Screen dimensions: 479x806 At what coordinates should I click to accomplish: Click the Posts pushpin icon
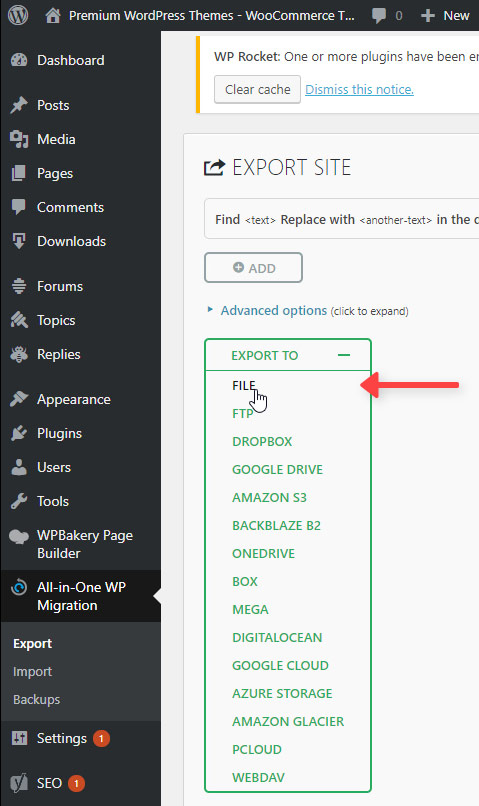coord(19,105)
